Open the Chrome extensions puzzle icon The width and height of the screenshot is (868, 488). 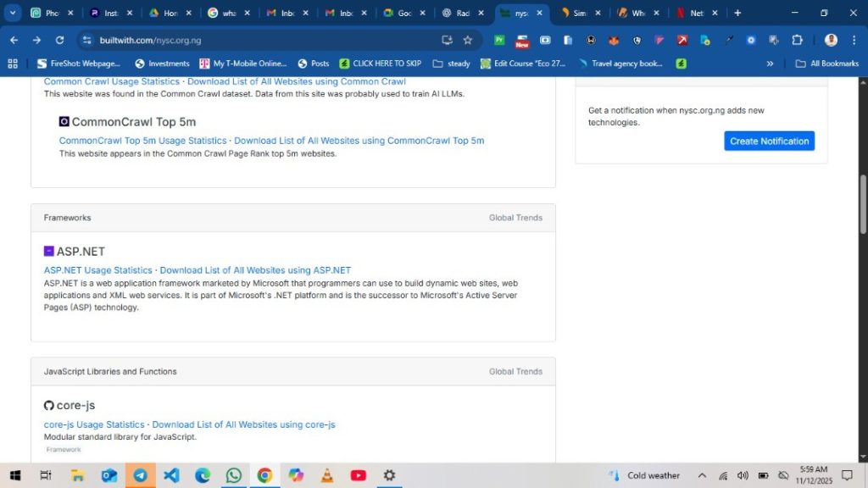(x=797, y=40)
